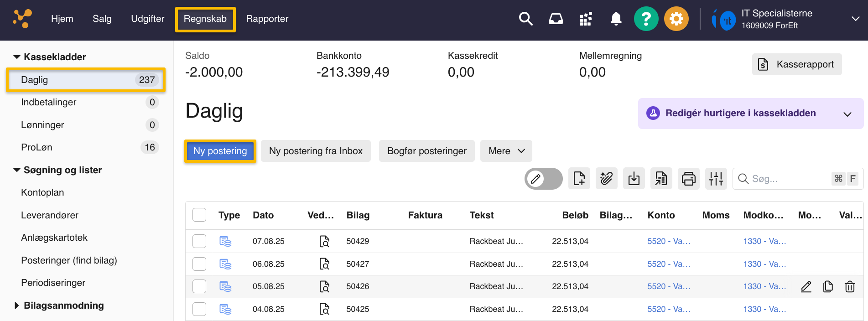Go to the Rapporter menu
The height and width of the screenshot is (321, 868).
(267, 19)
